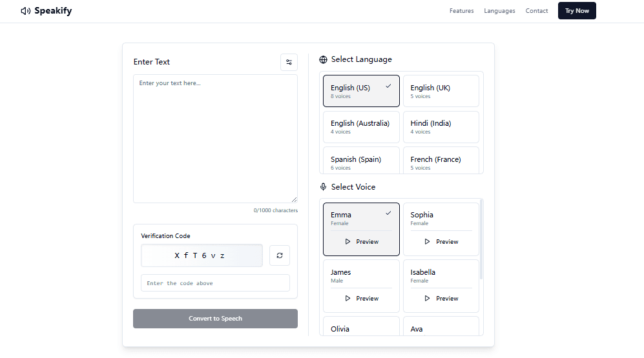
Task: Click the microphone icon beside Select Voice
Action: point(324,187)
